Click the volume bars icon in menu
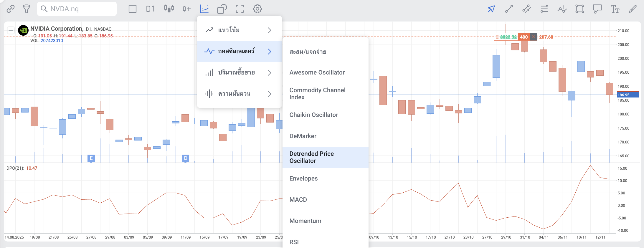 [x=209, y=72]
